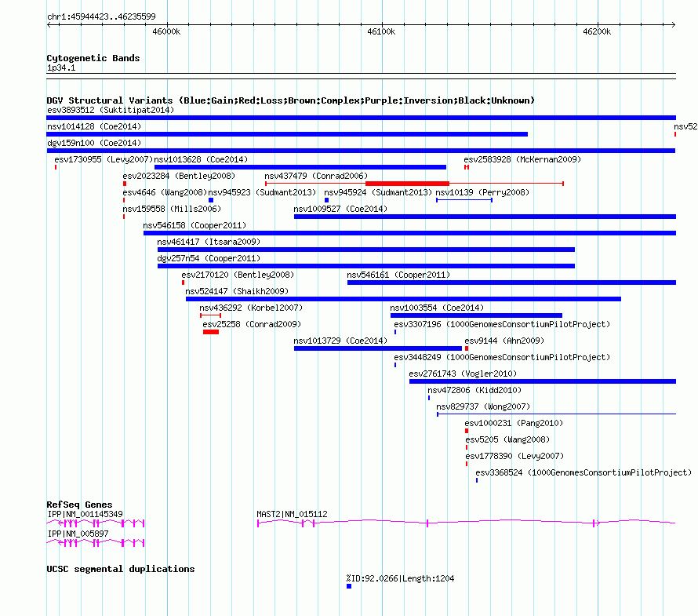Click the nsv945924 (Sudmant2013) variant label

pyautogui.click(x=378, y=192)
